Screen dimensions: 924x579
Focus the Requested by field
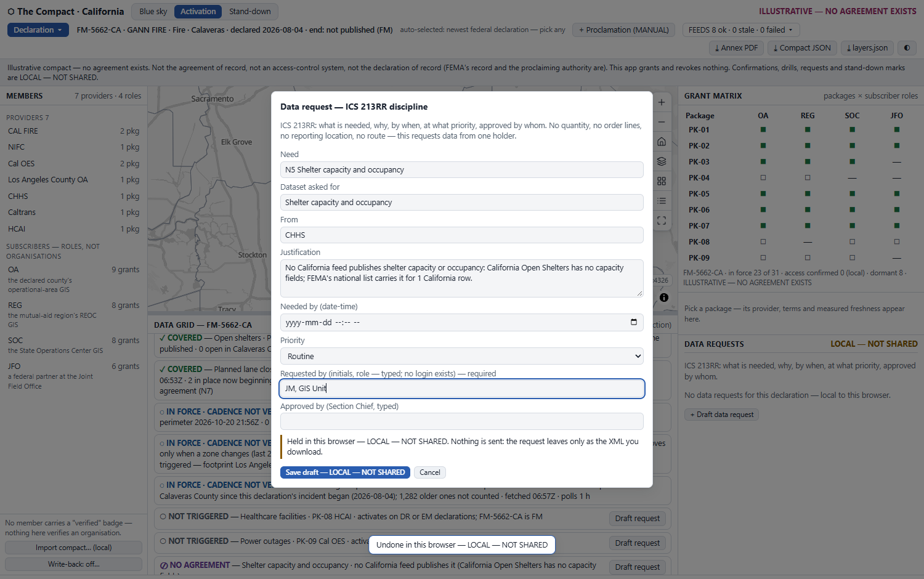462,389
